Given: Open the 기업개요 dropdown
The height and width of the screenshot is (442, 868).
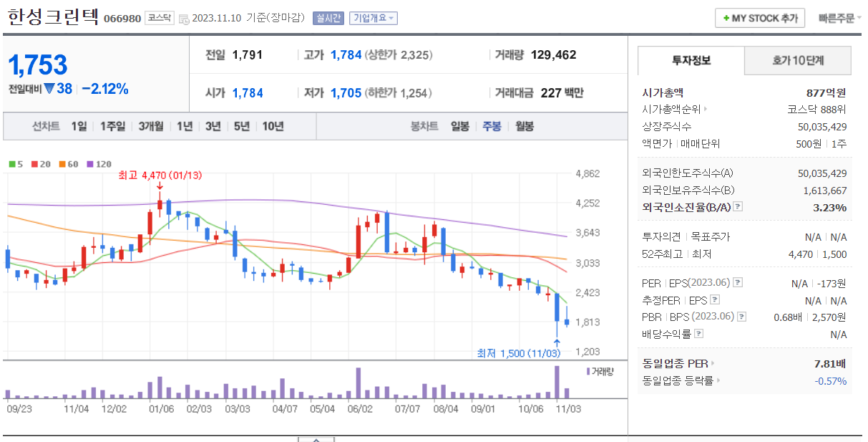Looking at the screenshot, I should pos(373,19).
